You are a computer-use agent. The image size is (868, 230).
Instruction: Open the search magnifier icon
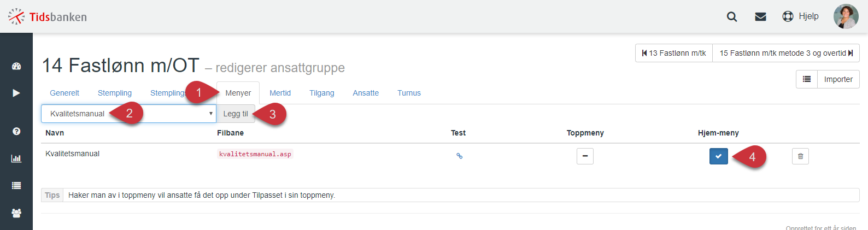coord(732,16)
